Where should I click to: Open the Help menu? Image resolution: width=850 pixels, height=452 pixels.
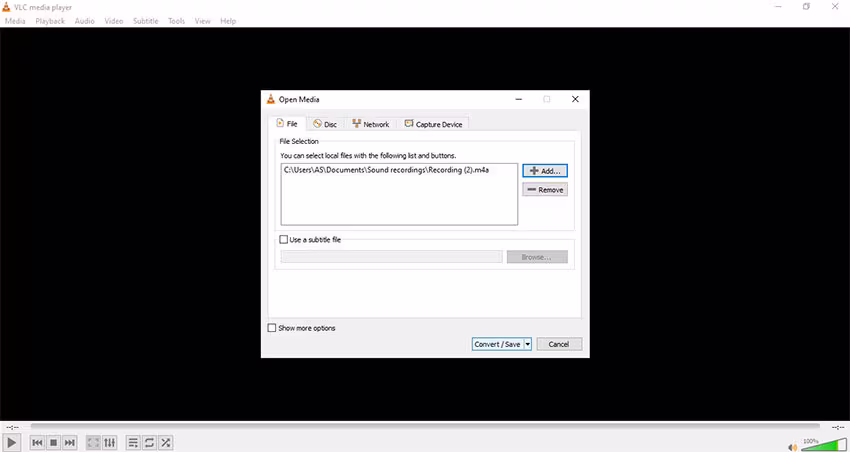pos(228,21)
